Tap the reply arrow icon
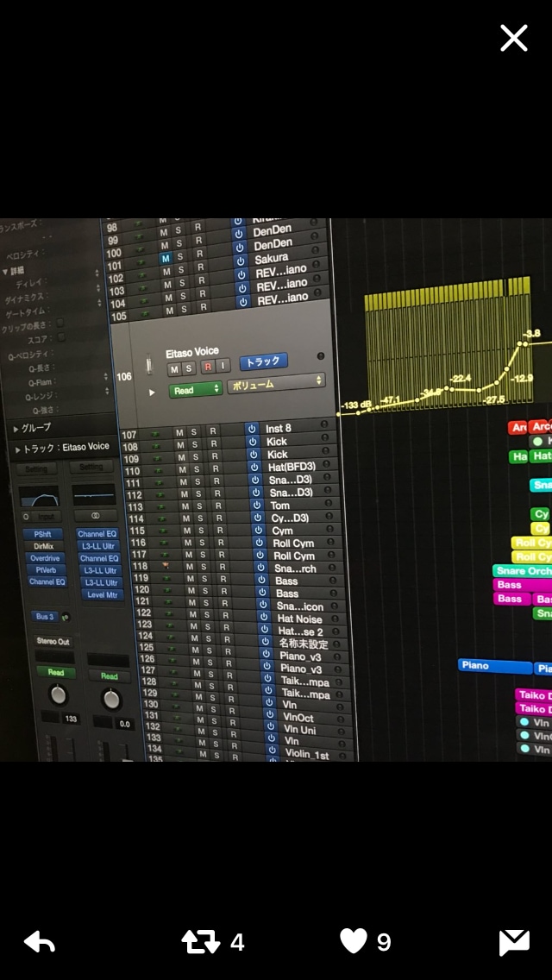552x980 pixels. coord(40,942)
